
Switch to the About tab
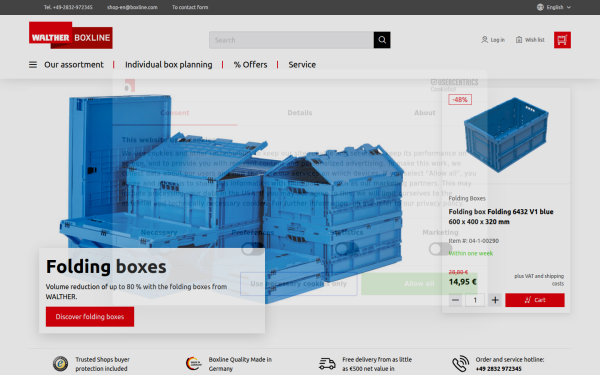425,113
